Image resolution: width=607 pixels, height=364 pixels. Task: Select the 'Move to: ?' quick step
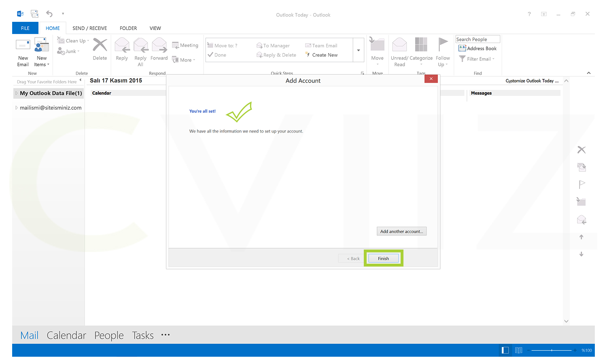[x=222, y=45]
